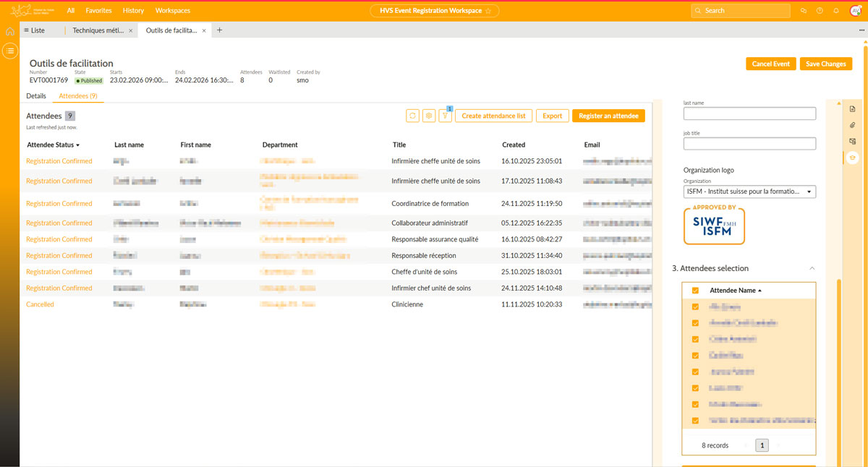The height and width of the screenshot is (467, 868).
Task: Refresh the attendees list
Action: (412, 116)
